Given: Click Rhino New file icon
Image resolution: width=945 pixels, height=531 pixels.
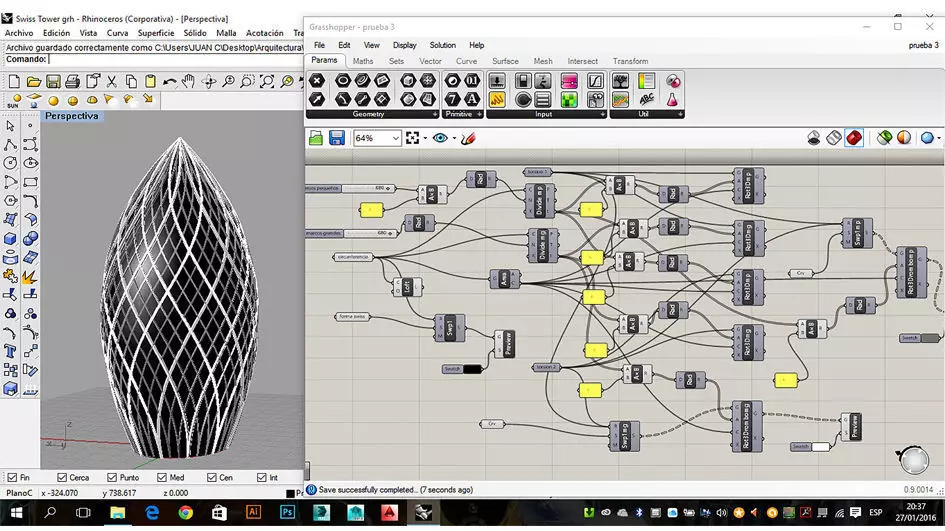Looking at the screenshot, I should 14,81.
